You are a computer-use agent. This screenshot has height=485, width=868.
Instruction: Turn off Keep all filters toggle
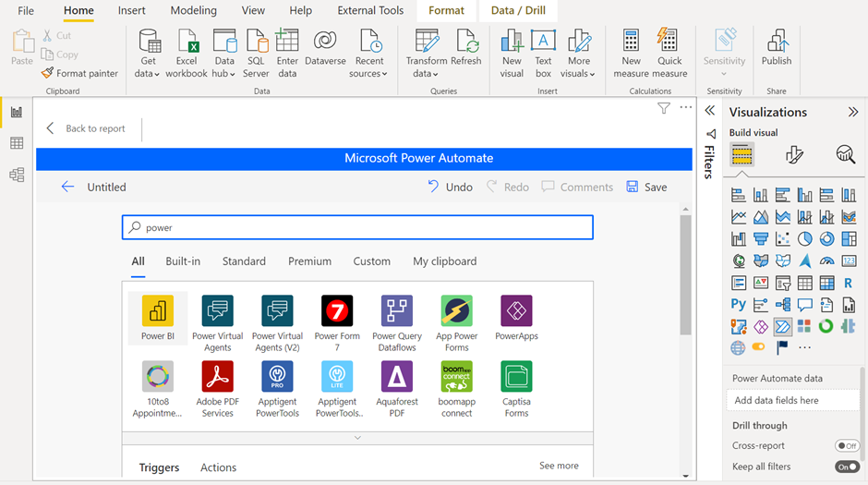tap(847, 467)
